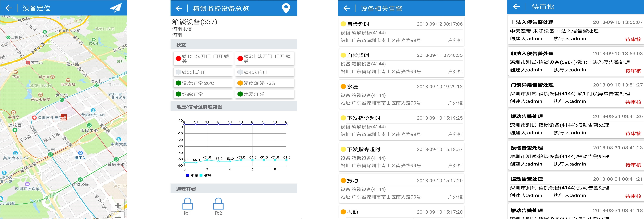Tap the 锁2 remote unlock padlock

click(x=218, y=204)
